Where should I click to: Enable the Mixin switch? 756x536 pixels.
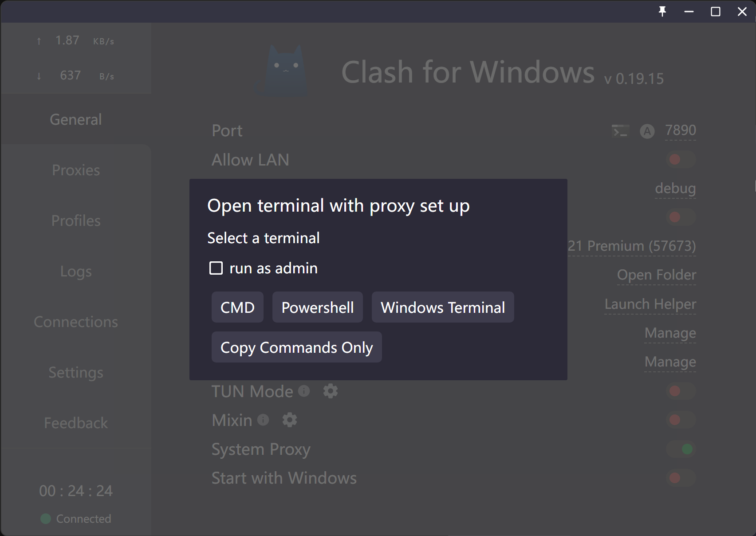(x=681, y=420)
